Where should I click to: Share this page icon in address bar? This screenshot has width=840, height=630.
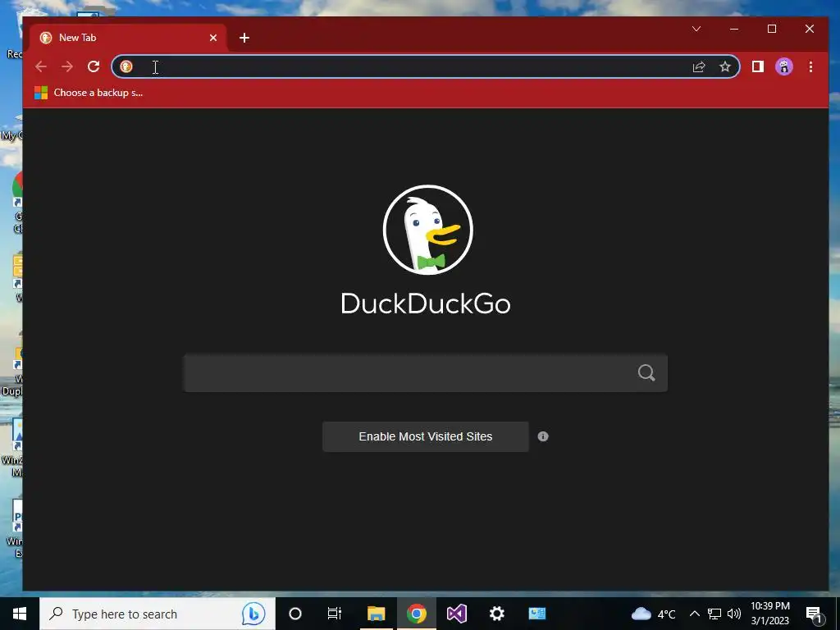(x=699, y=66)
